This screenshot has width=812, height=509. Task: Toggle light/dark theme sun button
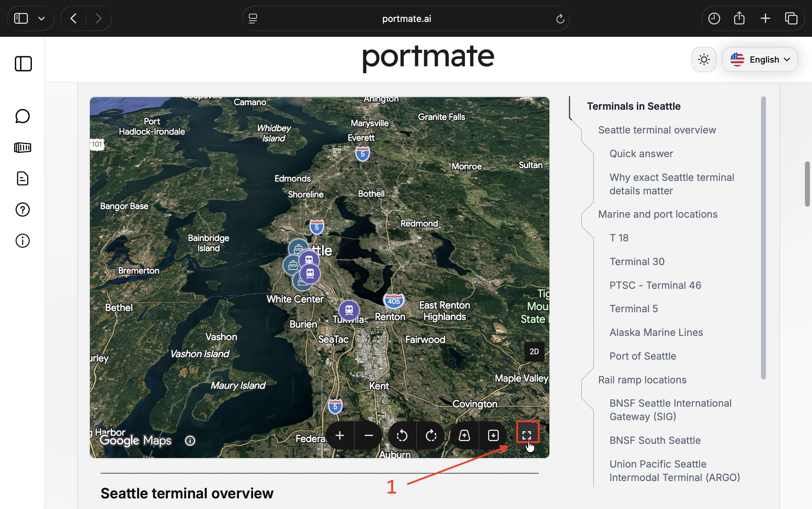(x=704, y=59)
